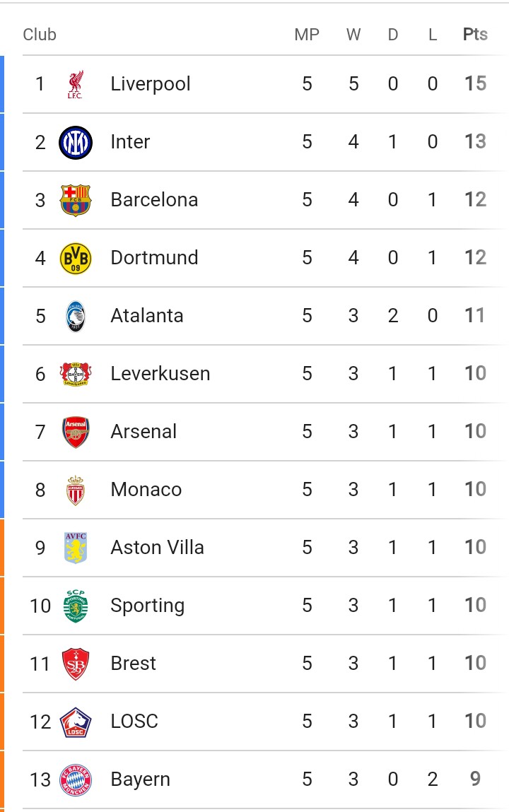This screenshot has height=812, width=509.
Task: Click the Sporting club crest
Action: pyautogui.click(x=76, y=606)
